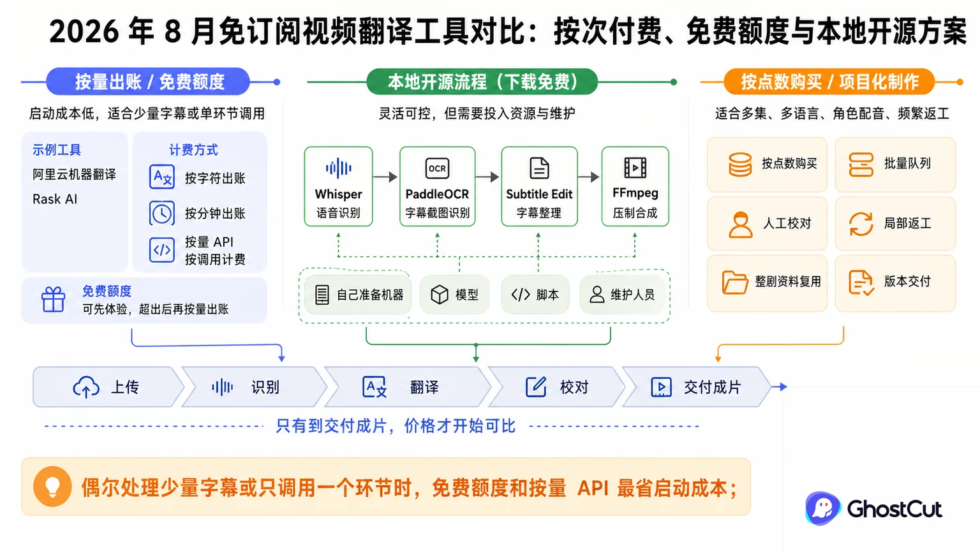Image resolution: width=980 pixels, height=551 pixels.
Task: Click the coin stack icon for 按点数购买
Action: click(740, 164)
